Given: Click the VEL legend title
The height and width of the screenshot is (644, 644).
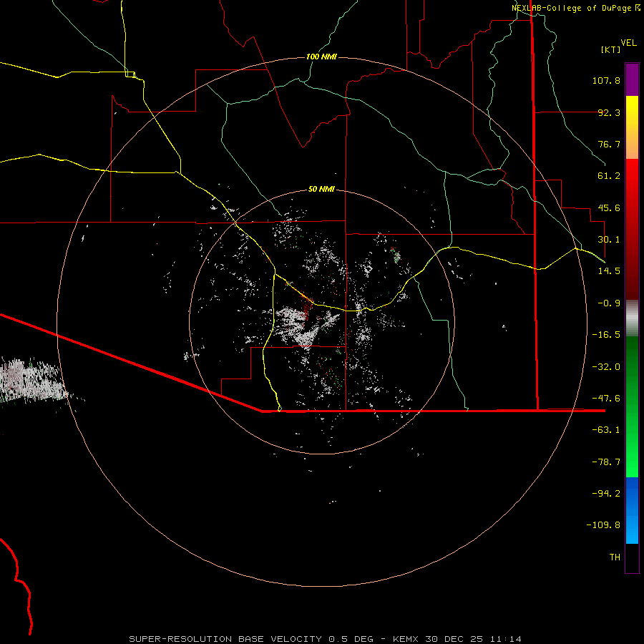Looking at the screenshot, I should tap(629, 43).
